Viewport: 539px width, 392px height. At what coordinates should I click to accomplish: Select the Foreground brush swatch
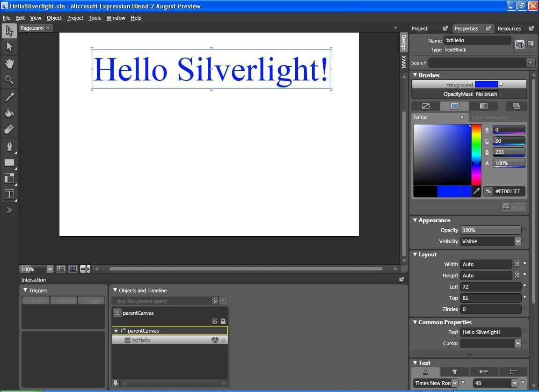[487, 84]
